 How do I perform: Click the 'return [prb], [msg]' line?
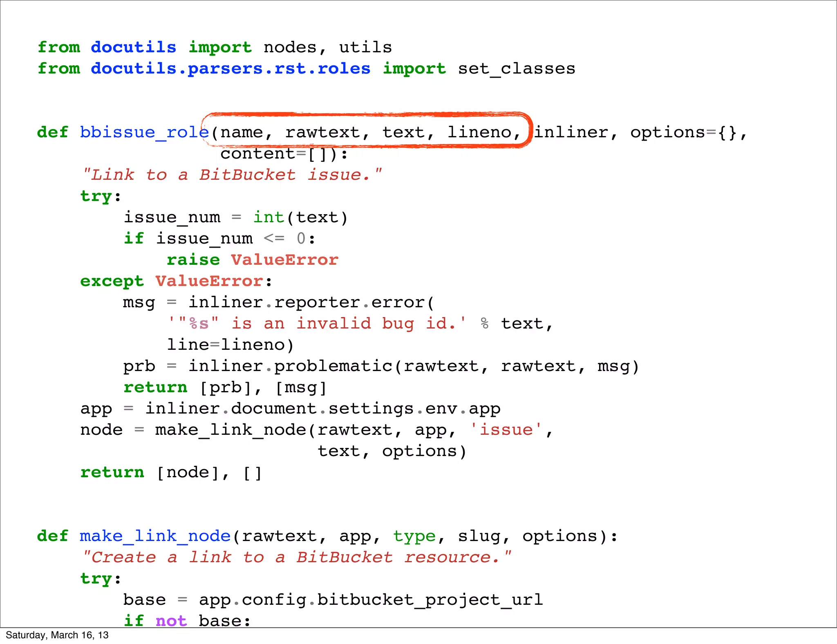coord(225,387)
